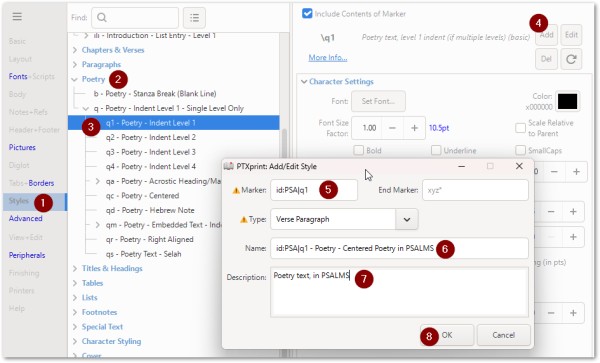This screenshot has width=600, height=363.
Task: Click the Description text area
Action: 399,292
